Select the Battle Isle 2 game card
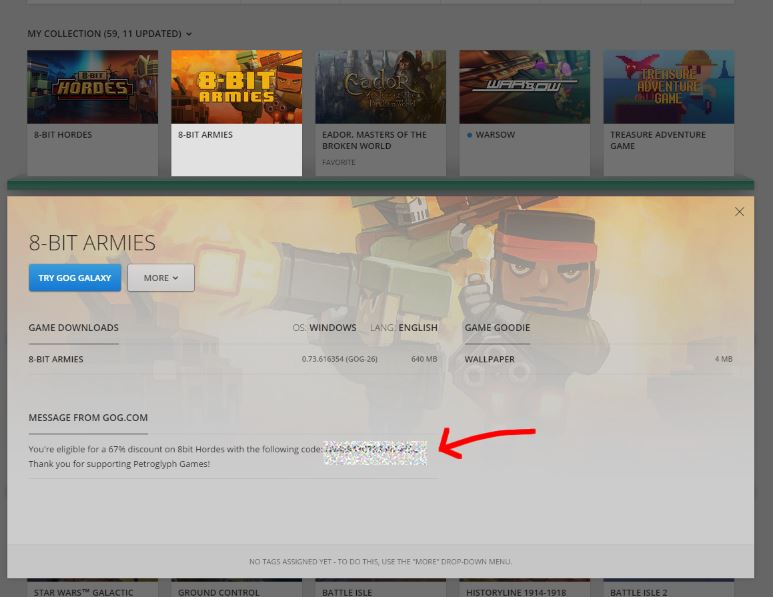773x597 pixels. pyautogui.click(x=668, y=589)
